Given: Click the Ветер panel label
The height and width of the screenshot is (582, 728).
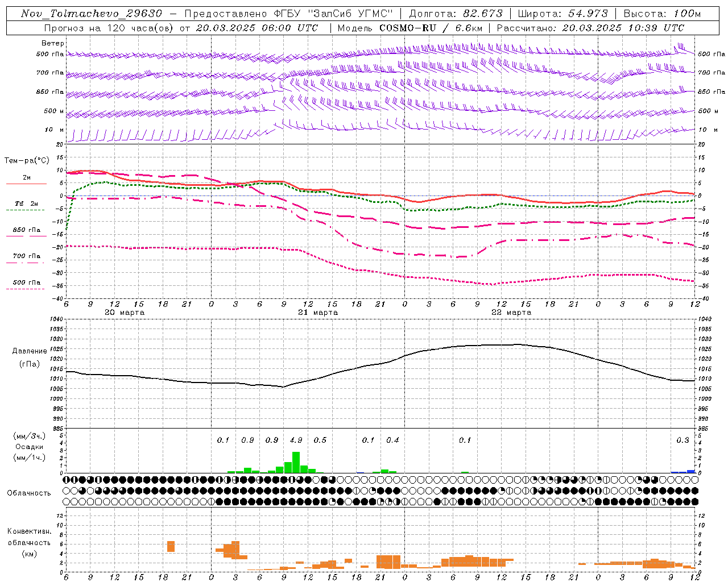Looking at the screenshot, I should pyautogui.click(x=53, y=43).
